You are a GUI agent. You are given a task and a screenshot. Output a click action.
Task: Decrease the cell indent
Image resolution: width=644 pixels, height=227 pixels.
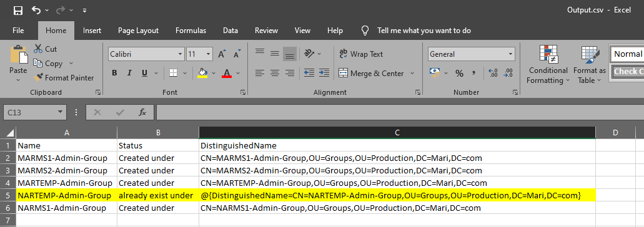point(309,74)
